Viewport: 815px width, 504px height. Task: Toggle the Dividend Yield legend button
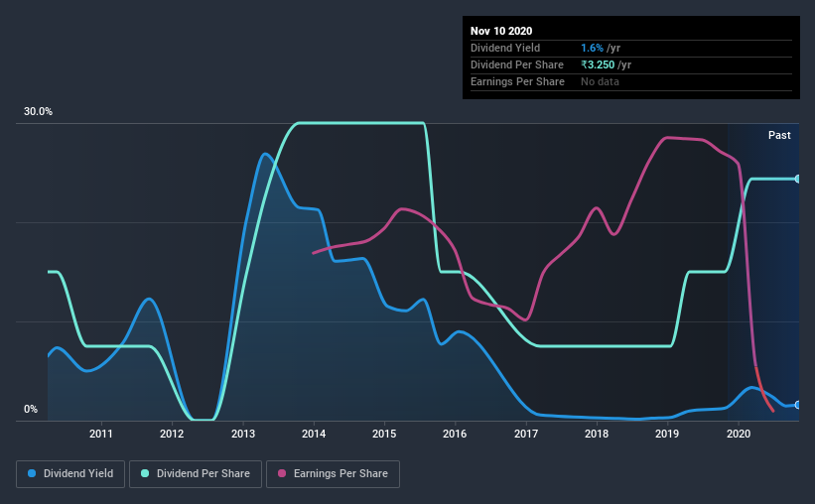pyautogui.click(x=70, y=474)
